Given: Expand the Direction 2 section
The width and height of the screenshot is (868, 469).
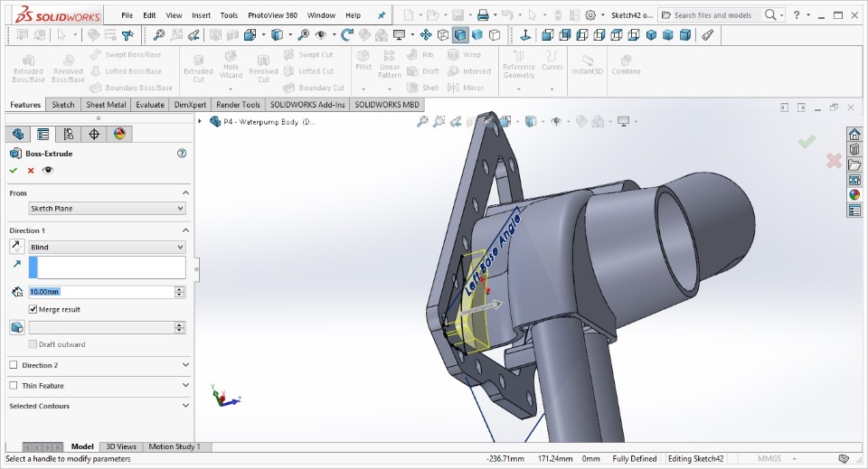Looking at the screenshot, I should coord(185,365).
